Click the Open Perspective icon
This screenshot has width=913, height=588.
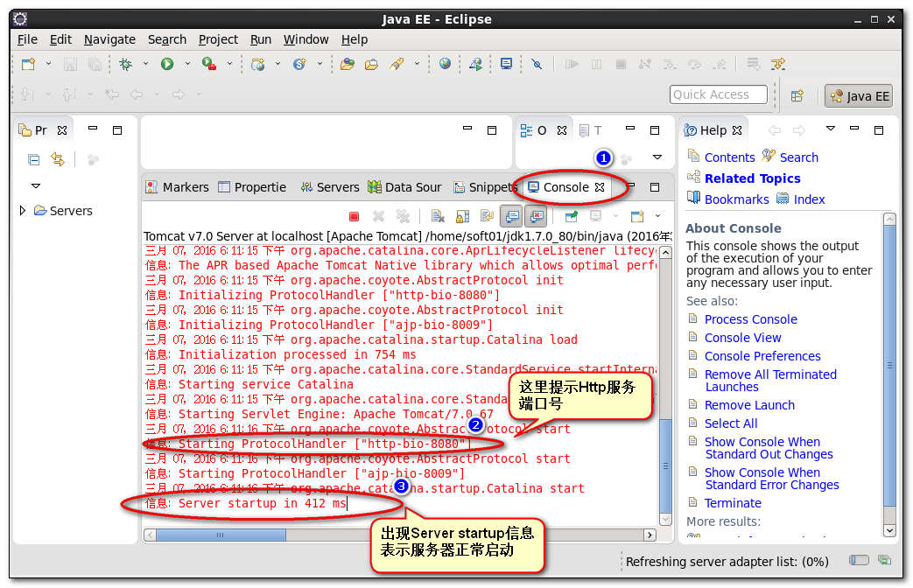click(797, 96)
